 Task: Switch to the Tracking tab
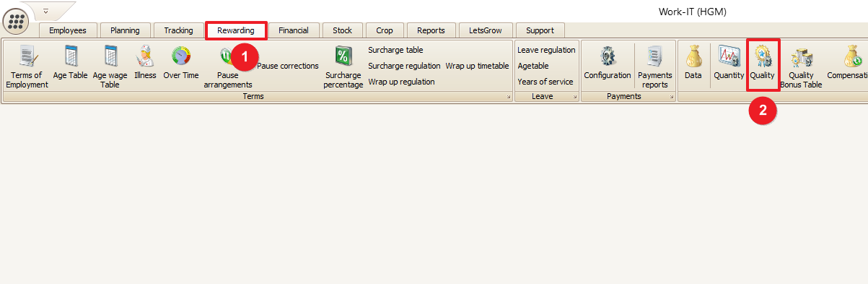pos(178,30)
